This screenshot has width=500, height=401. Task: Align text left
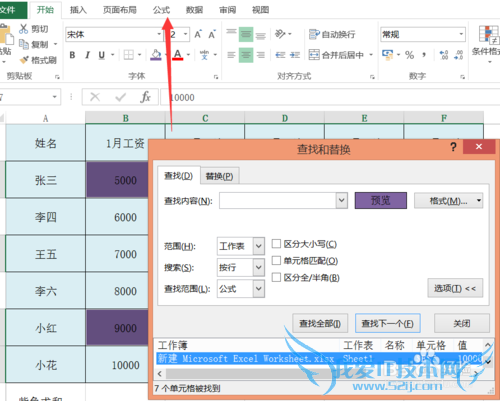point(231,55)
